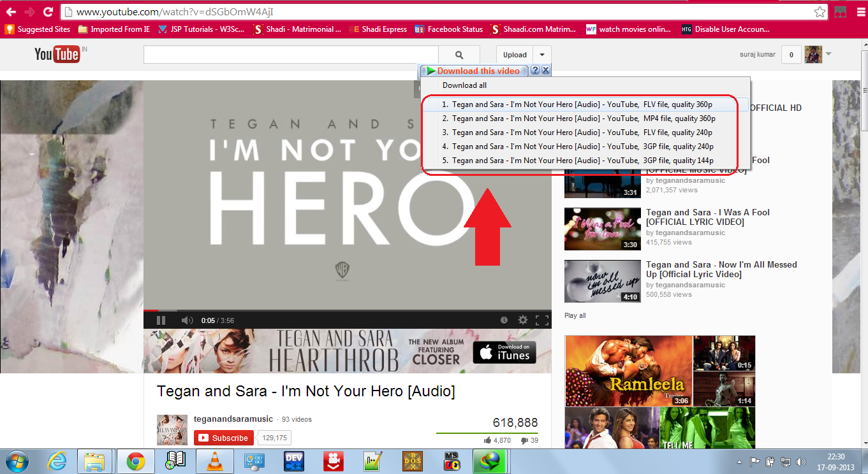The width and height of the screenshot is (868, 474).
Task: Click the Upload button
Action: [515, 55]
